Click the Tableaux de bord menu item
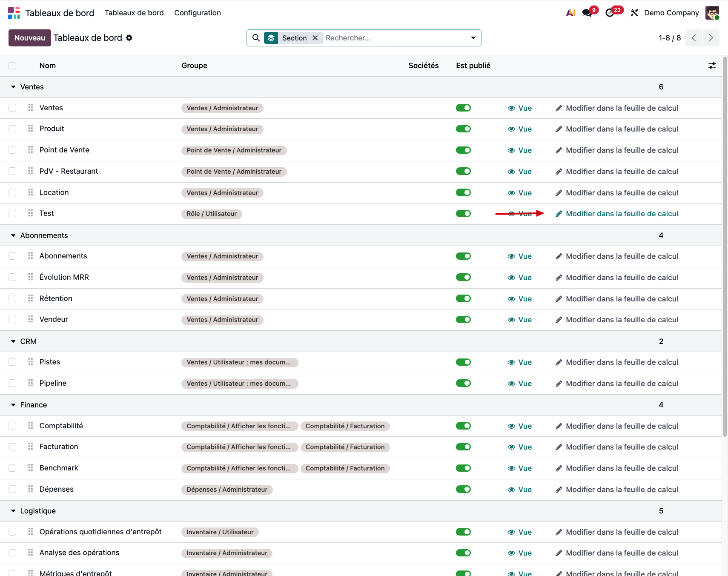Screen dimensions: 728x576 134,13
